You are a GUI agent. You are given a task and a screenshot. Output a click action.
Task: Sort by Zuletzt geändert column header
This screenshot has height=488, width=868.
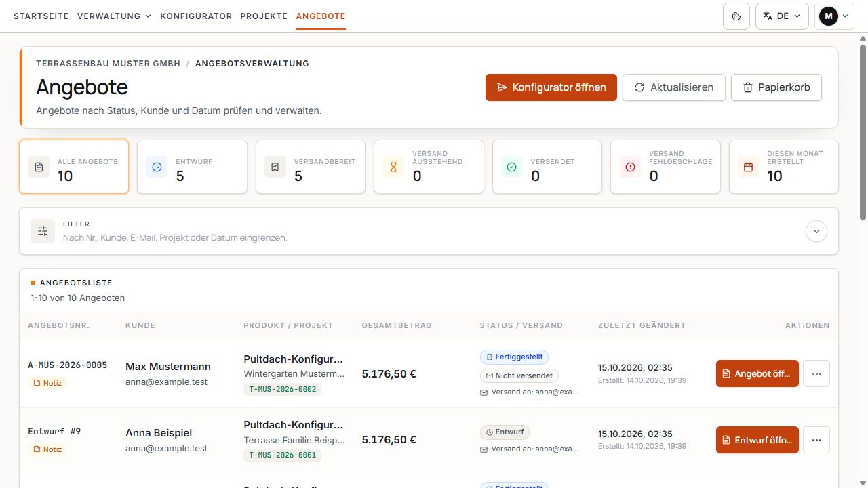pos(642,325)
